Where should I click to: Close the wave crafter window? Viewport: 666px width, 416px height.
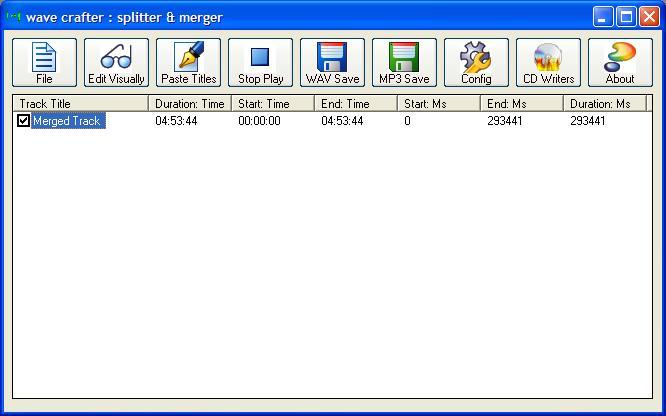(x=649, y=17)
